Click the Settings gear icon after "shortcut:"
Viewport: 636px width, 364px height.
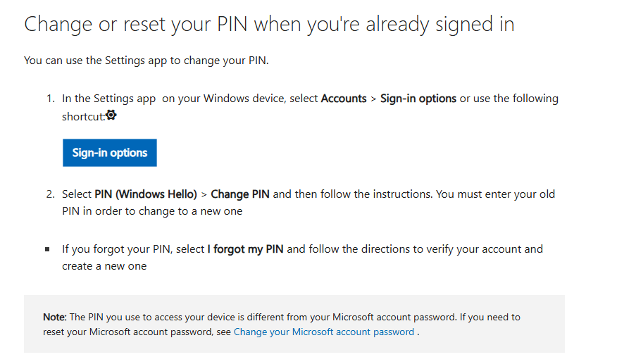coord(111,115)
